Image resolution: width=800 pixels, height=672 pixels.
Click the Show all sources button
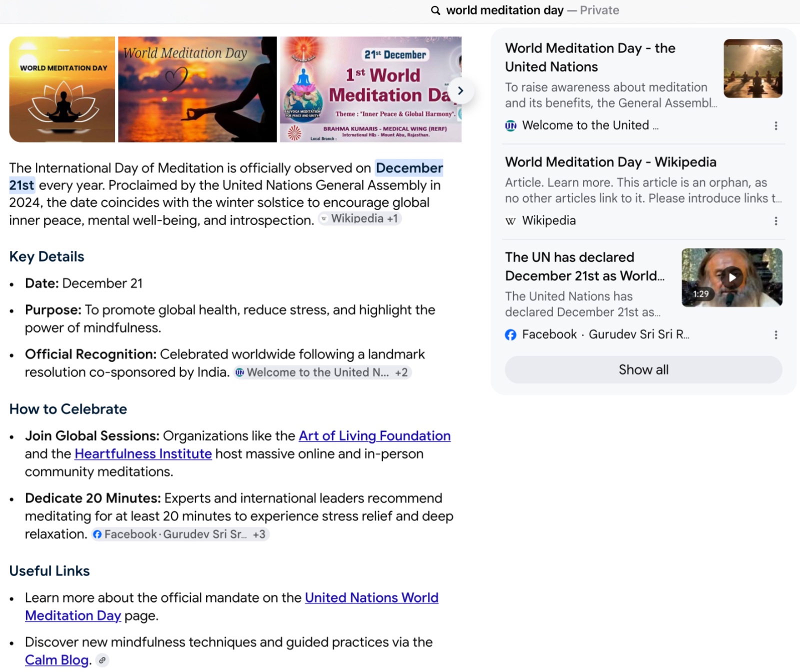click(x=643, y=369)
